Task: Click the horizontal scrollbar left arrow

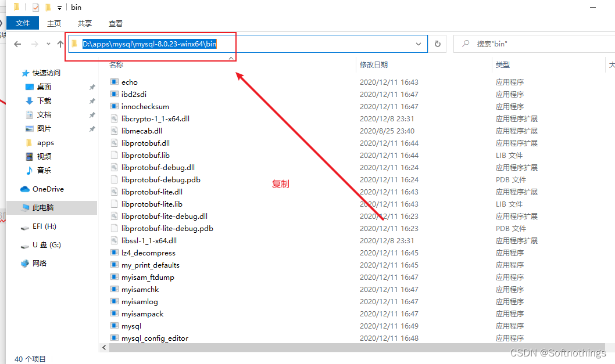Action: coord(104,348)
